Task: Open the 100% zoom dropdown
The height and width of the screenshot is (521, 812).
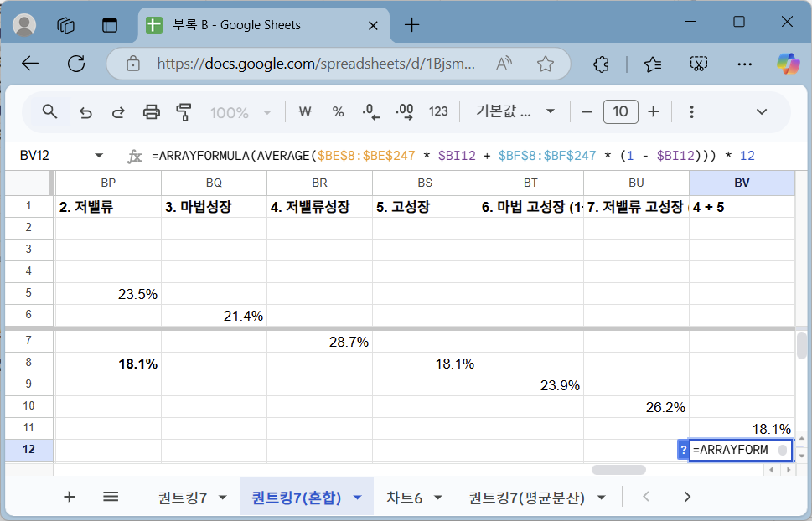Action: click(x=240, y=112)
